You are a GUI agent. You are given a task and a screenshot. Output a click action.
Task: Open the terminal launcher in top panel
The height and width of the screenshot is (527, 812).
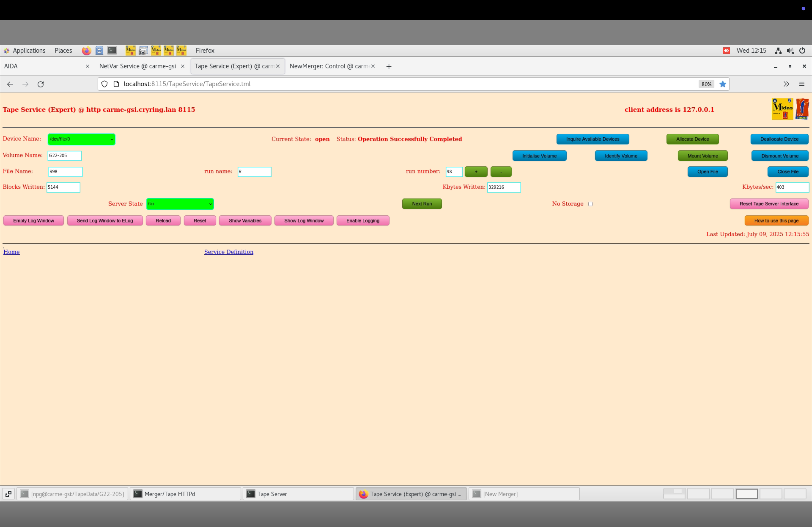pos(112,50)
